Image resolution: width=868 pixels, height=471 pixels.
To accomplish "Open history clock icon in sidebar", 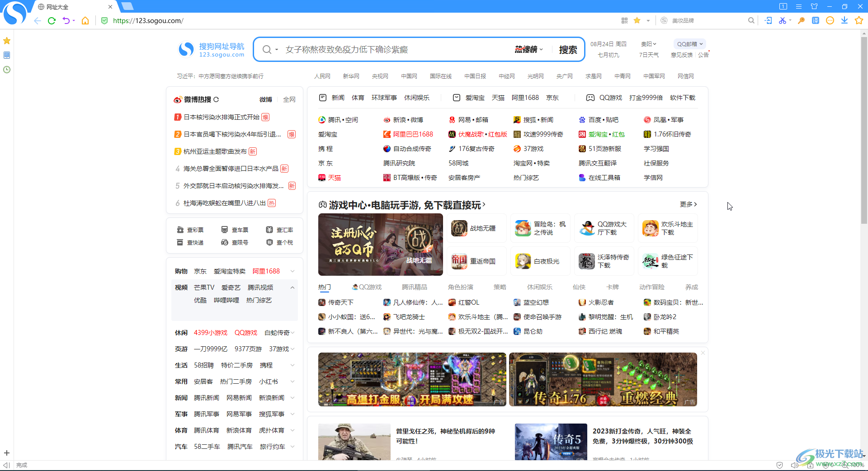I will pyautogui.click(x=7, y=70).
